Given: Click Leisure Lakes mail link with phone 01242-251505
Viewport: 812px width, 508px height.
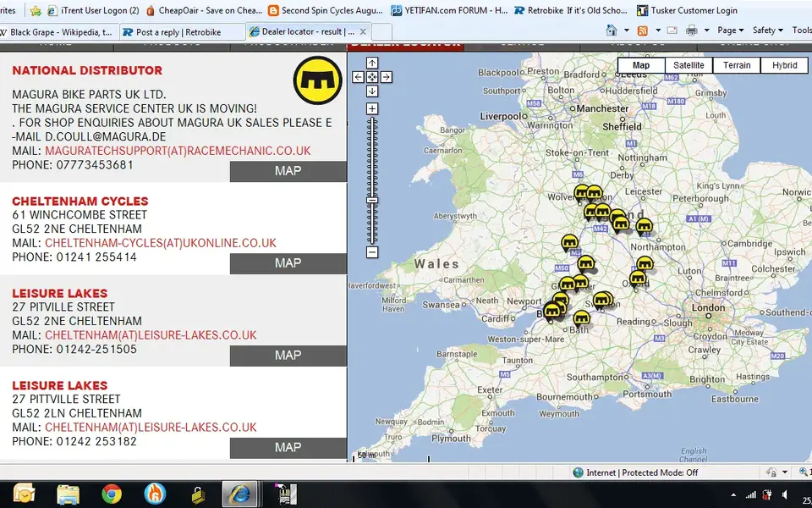Looking at the screenshot, I should pos(151,335).
